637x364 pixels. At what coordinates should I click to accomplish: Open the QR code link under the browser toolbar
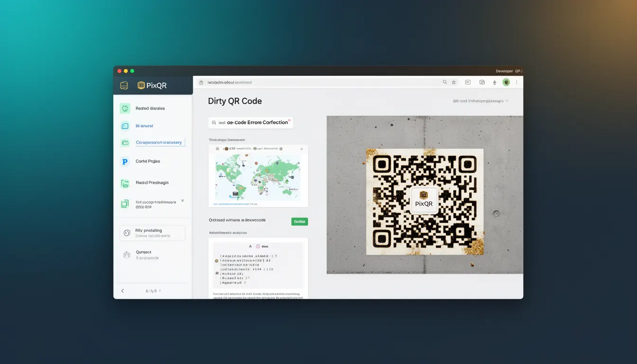click(478, 101)
